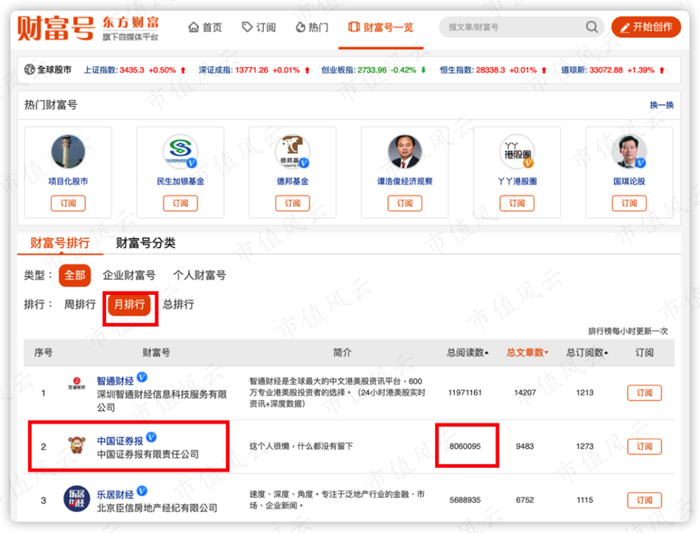Open 谭浩俊经济观察 avatar photo
The width and height of the screenshot is (700, 533).
coord(404,152)
